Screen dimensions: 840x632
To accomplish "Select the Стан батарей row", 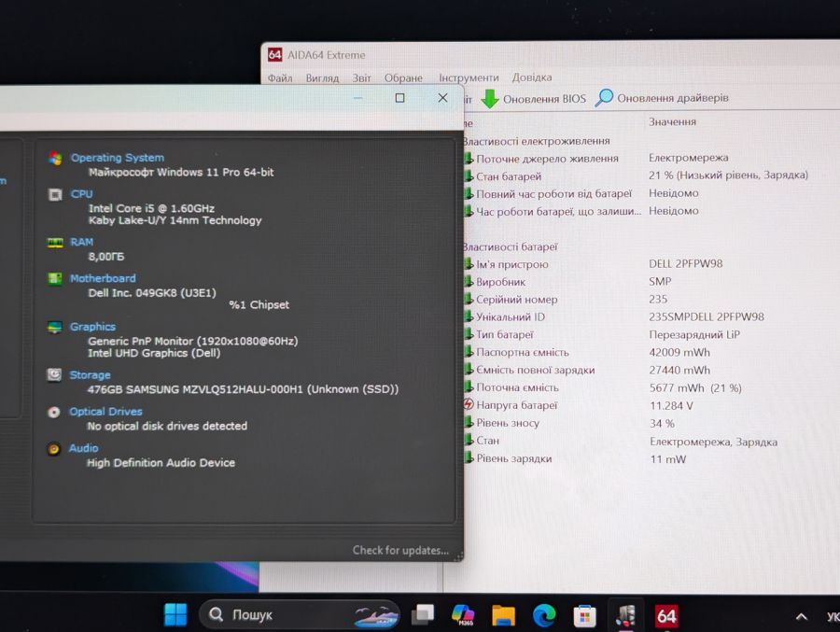I will click(637, 176).
